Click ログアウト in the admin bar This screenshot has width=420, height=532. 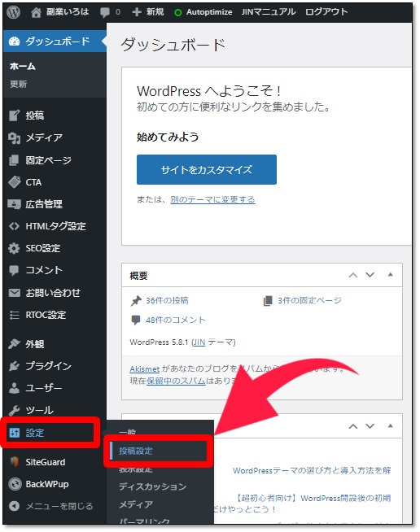tap(326, 12)
